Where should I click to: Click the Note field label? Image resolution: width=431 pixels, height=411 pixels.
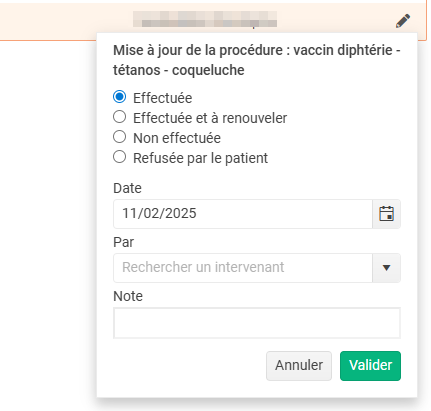tap(128, 296)
